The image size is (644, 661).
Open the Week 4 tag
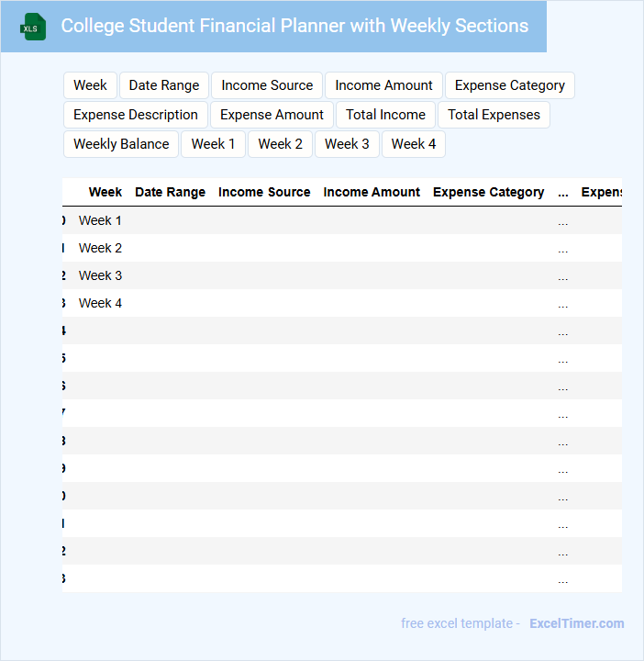414,144
